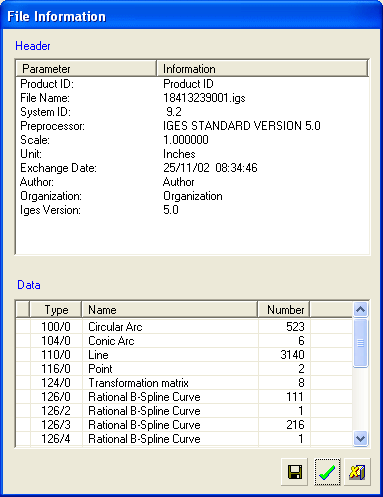The height and width of the screenshot is (497, 383).
Task: Select the Exchange Date: parameter row
Action: [192, 168]
